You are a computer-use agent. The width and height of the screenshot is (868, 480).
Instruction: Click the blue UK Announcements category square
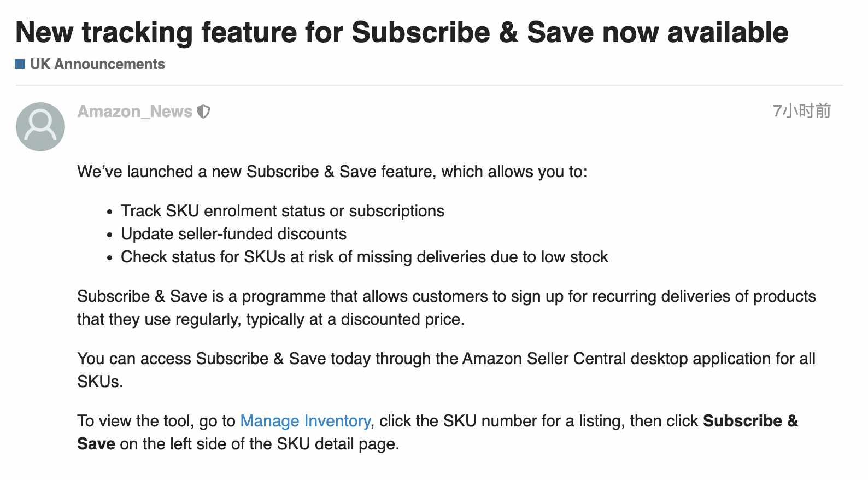pyautogui.click(x=20, y=64)
